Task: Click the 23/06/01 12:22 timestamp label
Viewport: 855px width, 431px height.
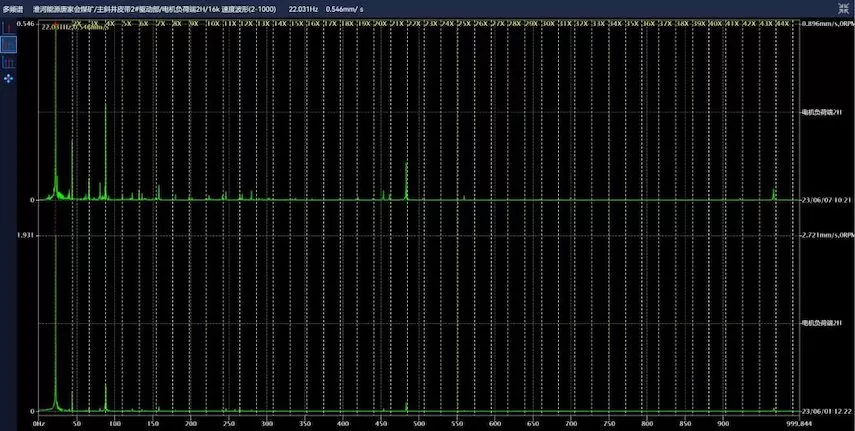Action: pyautogui.click(x=825, y=411)
